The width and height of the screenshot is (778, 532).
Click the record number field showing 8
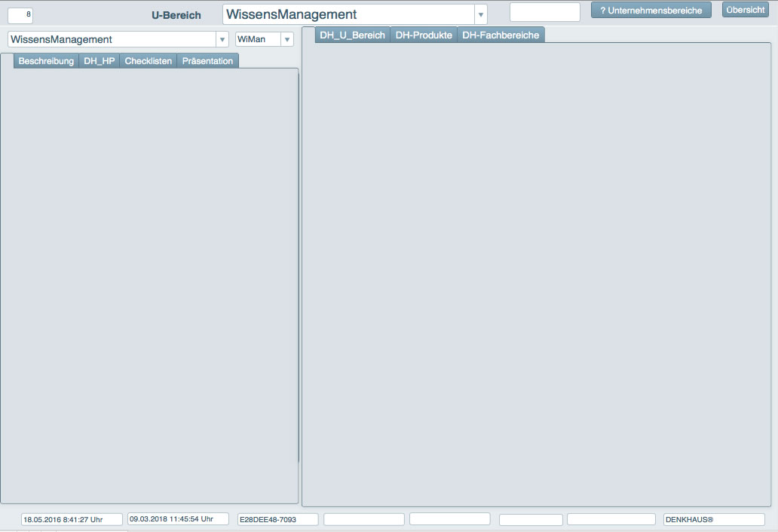(20, 14)
